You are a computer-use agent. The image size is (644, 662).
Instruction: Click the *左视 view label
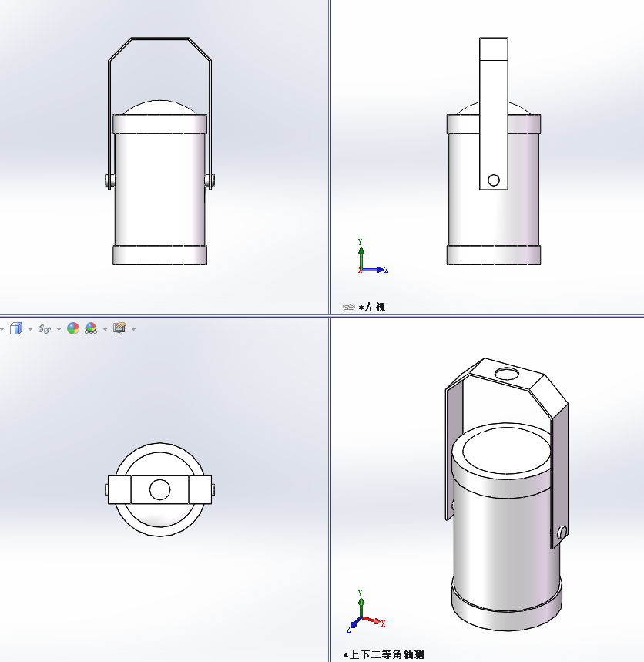[x=372, y=307]
